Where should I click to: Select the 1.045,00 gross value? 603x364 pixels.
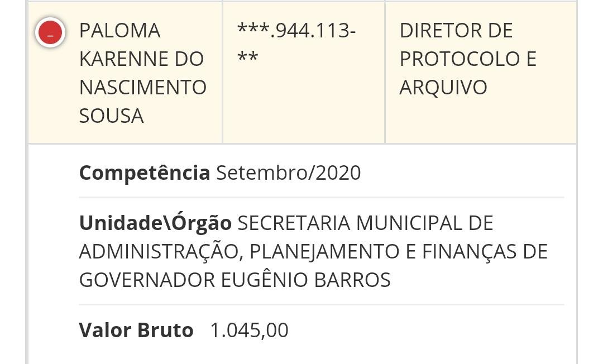249,331
